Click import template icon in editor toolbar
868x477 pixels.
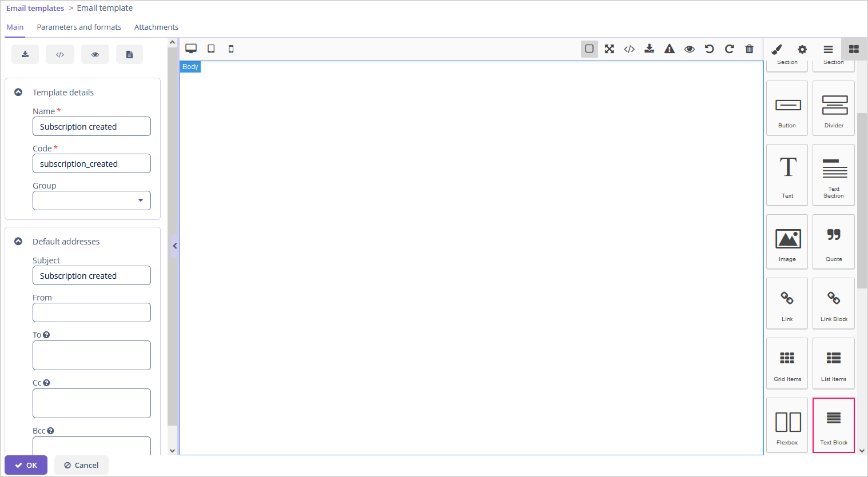650,49
